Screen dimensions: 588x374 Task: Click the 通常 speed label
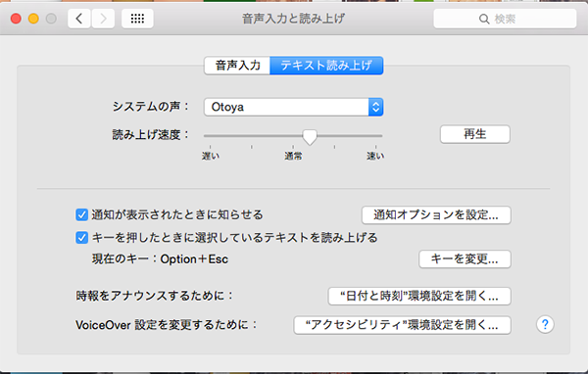(x=293, y=156)
